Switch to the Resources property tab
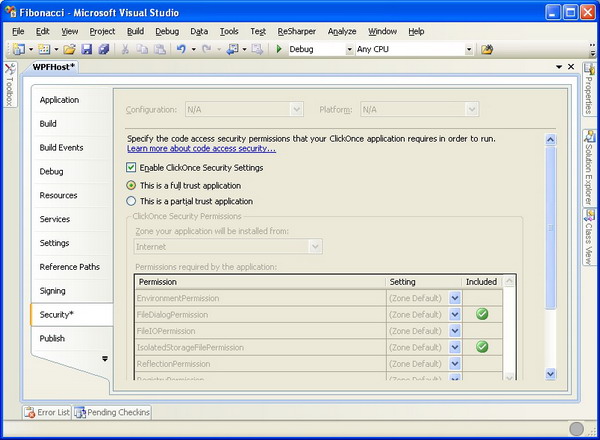This screenshot has width=600, height=440. pos(72,196)
